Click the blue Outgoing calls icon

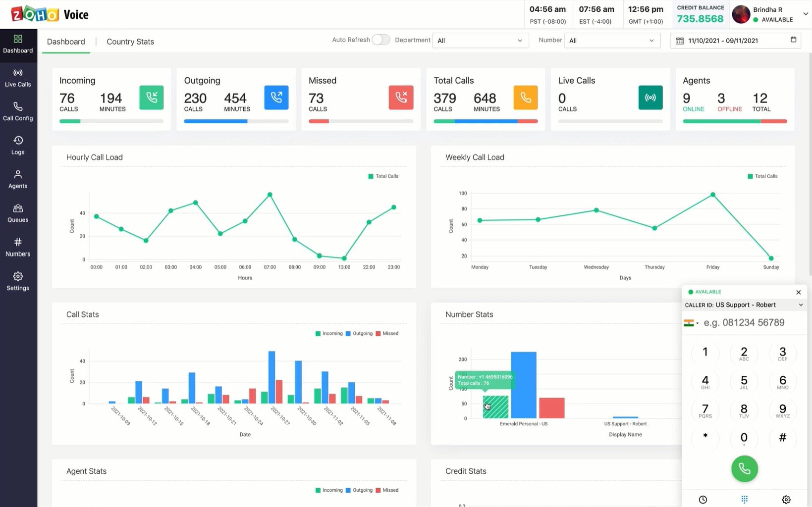pos(276,98)
